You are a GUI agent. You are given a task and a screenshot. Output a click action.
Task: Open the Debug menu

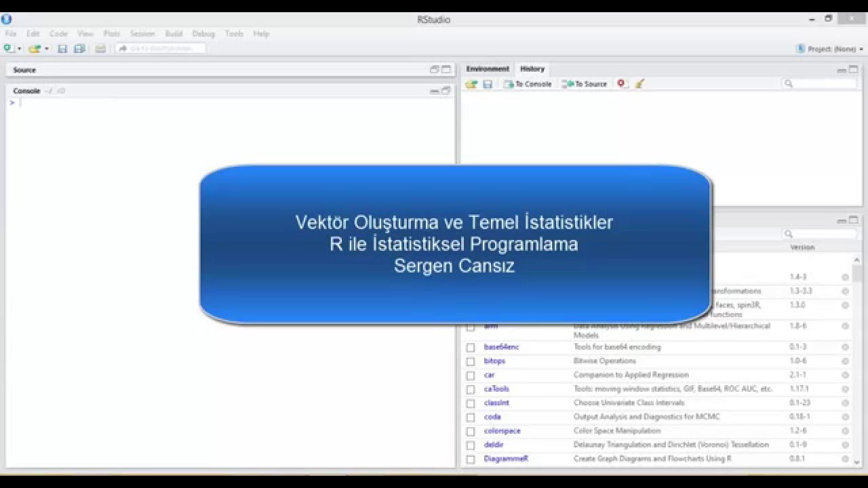pos(203,33)
